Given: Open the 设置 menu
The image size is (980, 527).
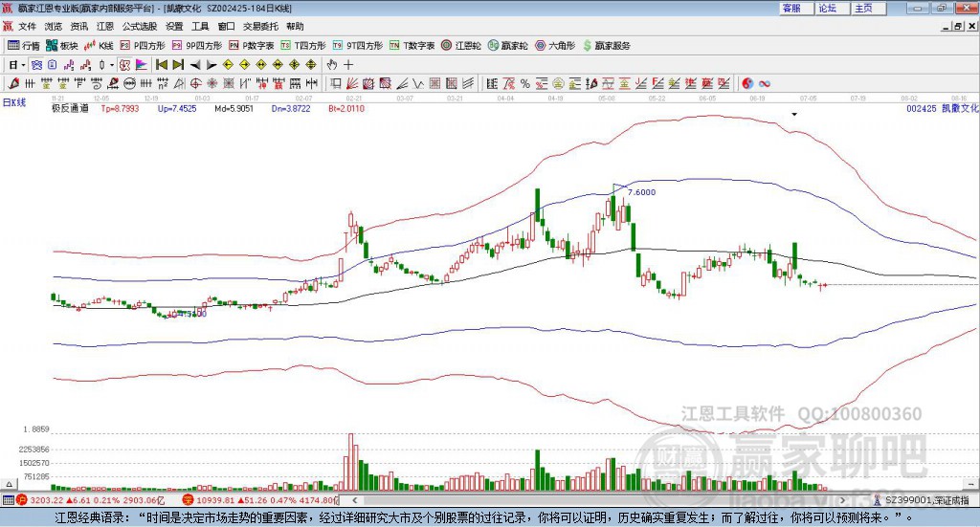Looking at the screenshot, I should (174, 26).
